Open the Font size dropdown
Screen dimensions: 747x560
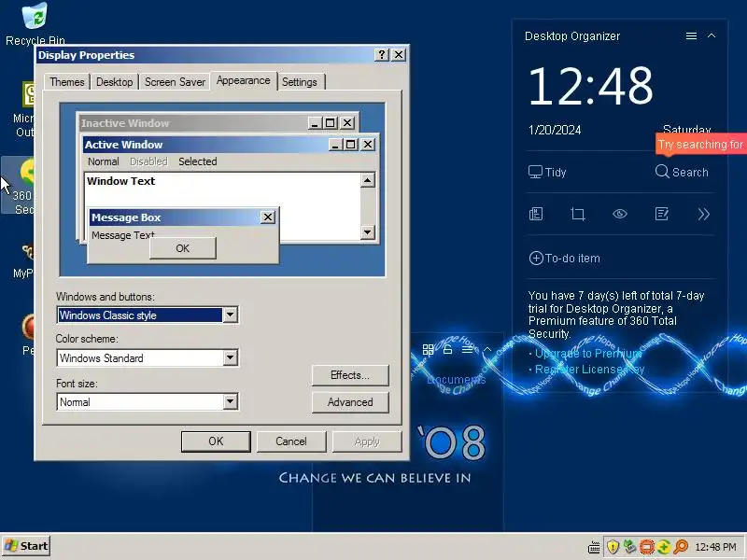(x=230, y=401)
